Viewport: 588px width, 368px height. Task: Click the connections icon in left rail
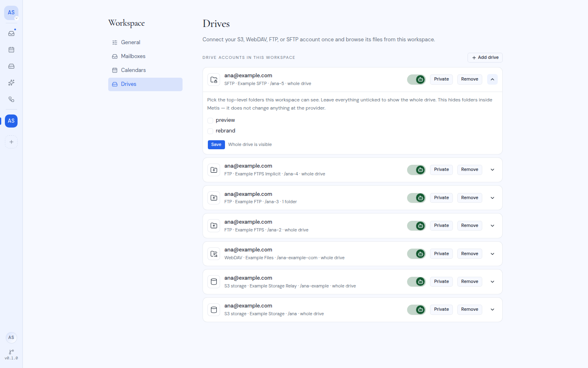[11, 99]
